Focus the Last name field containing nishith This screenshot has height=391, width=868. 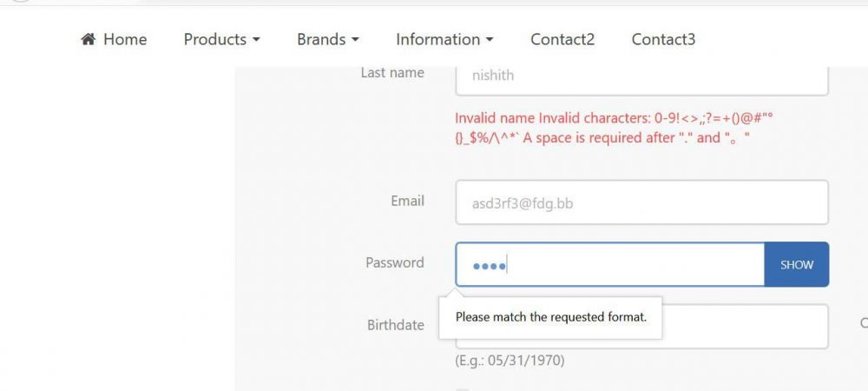point(641,76)
